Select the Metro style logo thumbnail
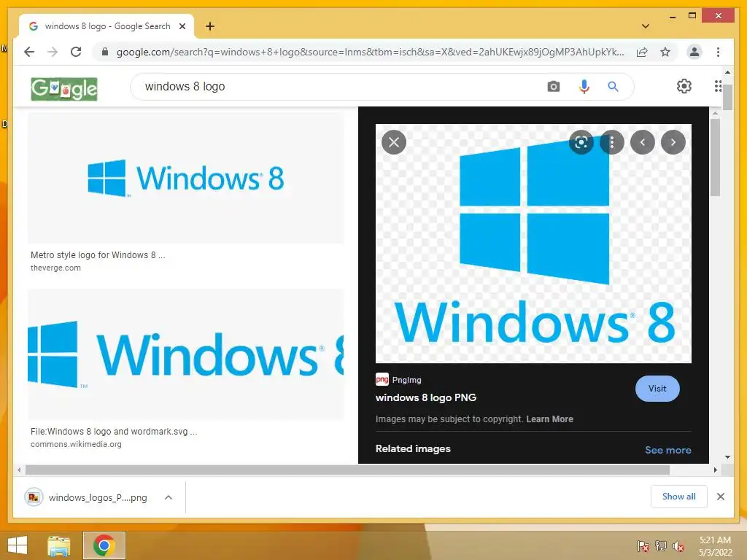 tap(186, 179)
